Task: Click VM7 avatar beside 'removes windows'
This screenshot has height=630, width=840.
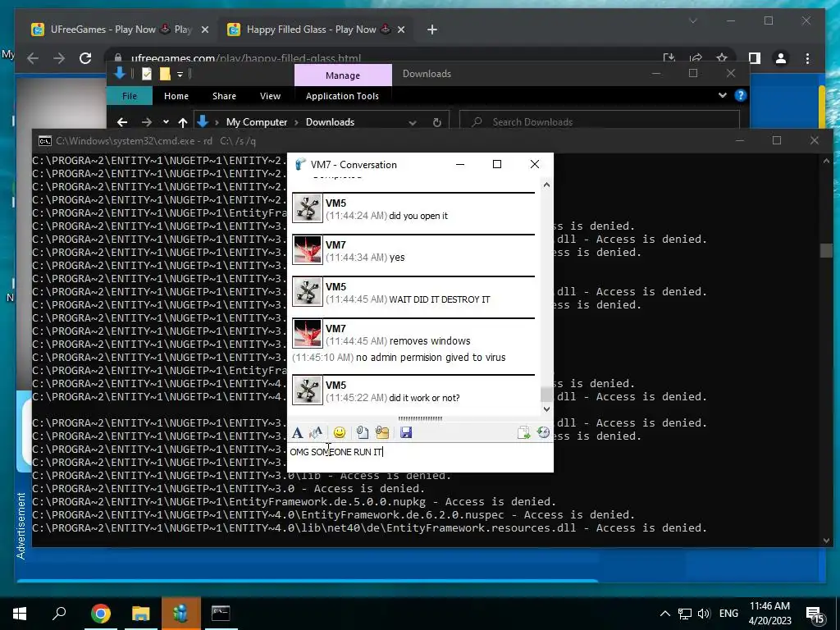Action: 308,334
